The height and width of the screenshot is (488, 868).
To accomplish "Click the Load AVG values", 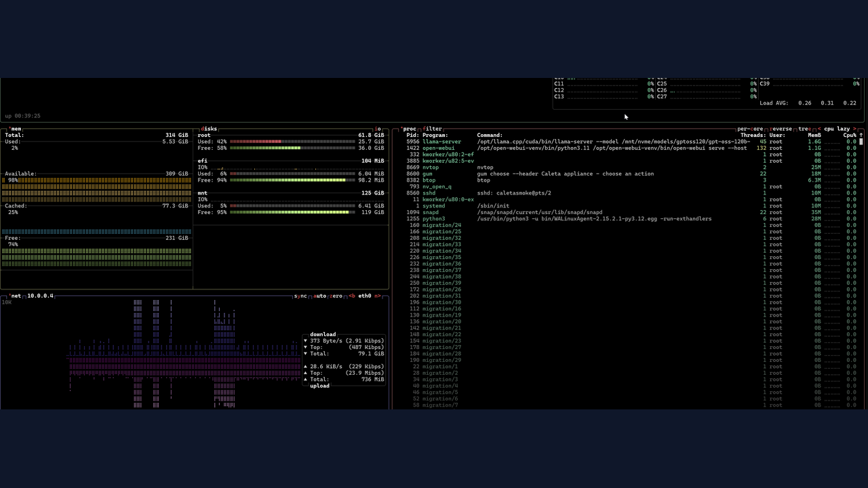I will pos(827,103).
